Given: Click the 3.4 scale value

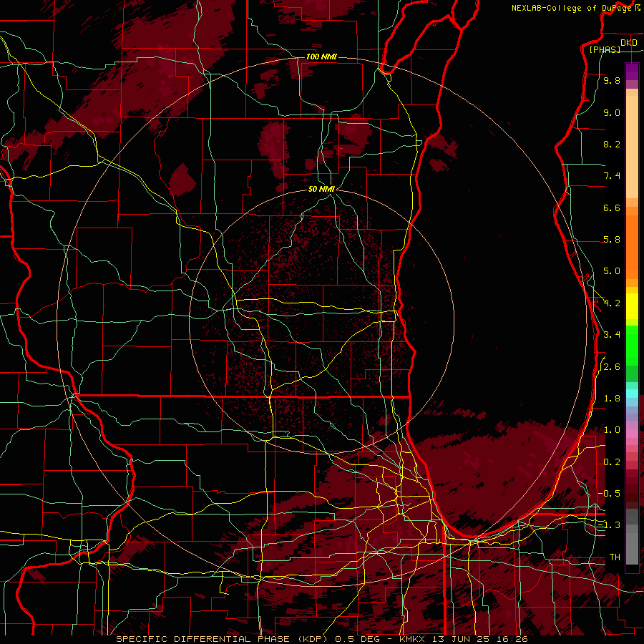Looking at the screenshot, I should [612, 335].
